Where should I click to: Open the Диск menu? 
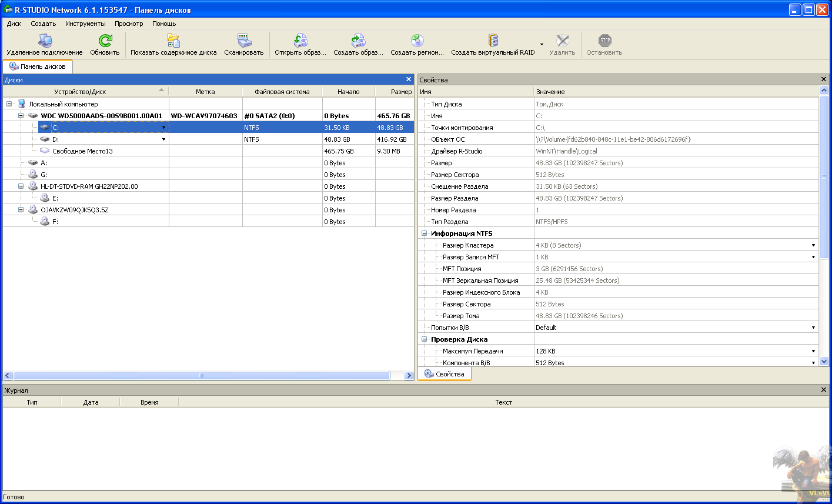pos(14,24)
